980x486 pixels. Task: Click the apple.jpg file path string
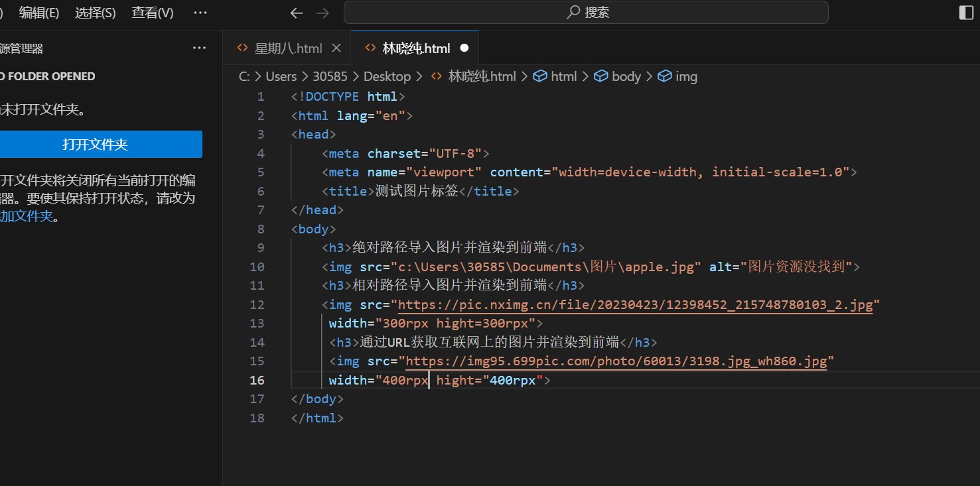pyautogui.click(x=545, y=267)
